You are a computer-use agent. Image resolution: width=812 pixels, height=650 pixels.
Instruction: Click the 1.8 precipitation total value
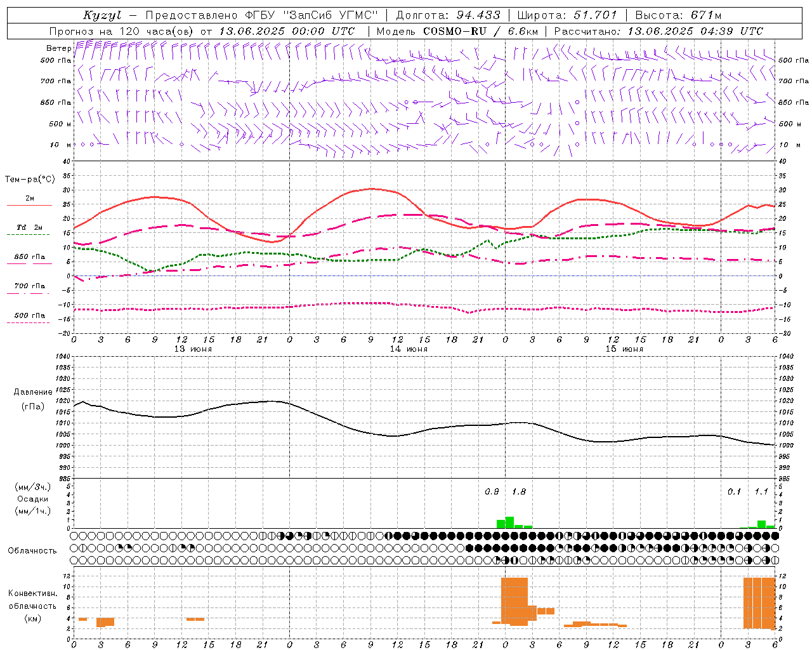(x=519, y=492)
